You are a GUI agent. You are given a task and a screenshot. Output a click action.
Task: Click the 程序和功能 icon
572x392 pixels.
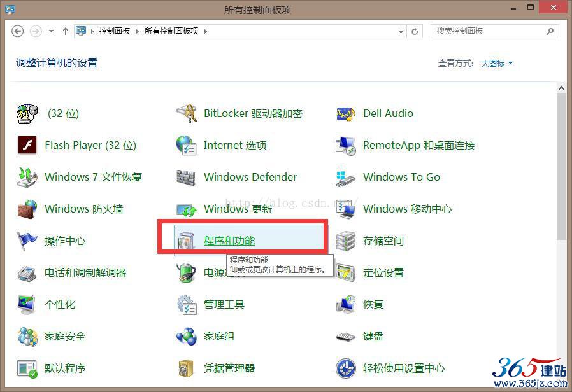pos(187,241)
